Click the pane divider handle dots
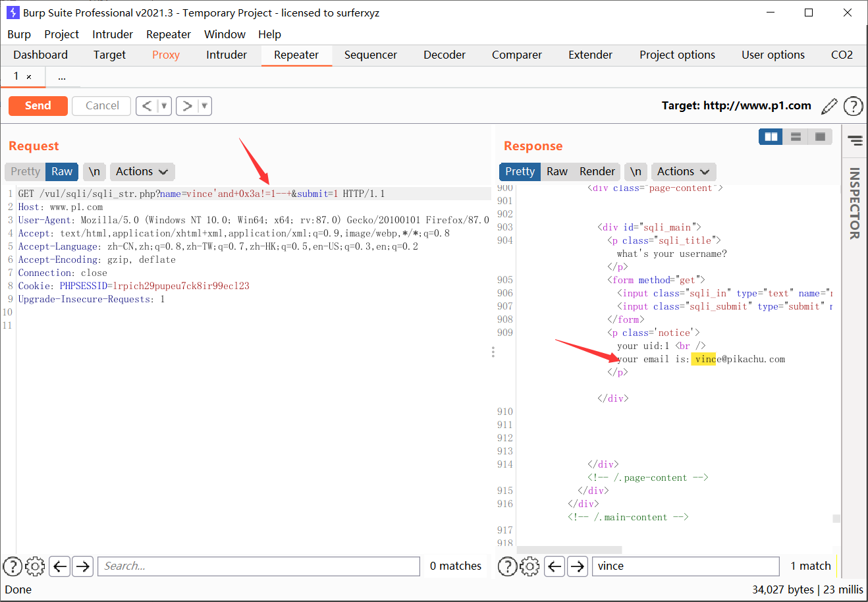 click(493, 352)
